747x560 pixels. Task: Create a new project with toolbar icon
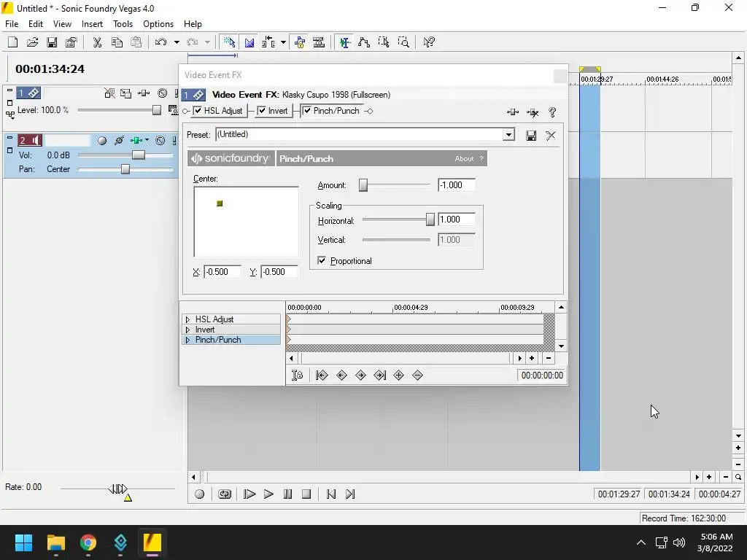pos(13,42)
